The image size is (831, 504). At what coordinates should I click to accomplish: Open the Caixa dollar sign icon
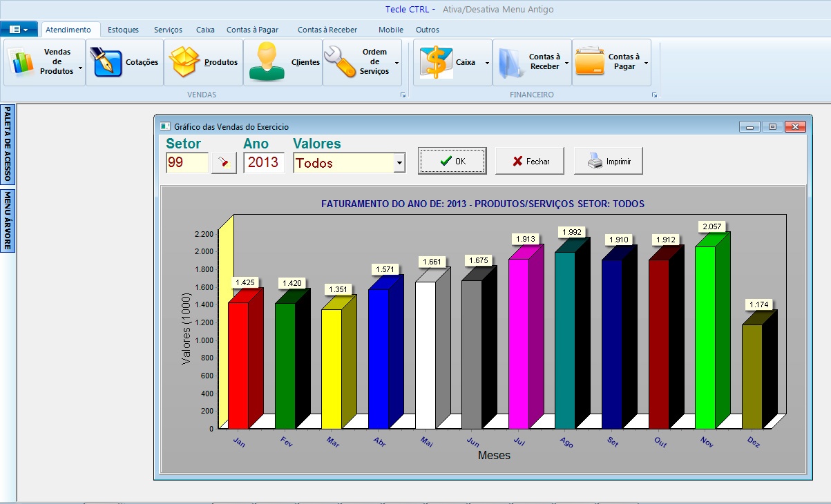click(437, 62)
